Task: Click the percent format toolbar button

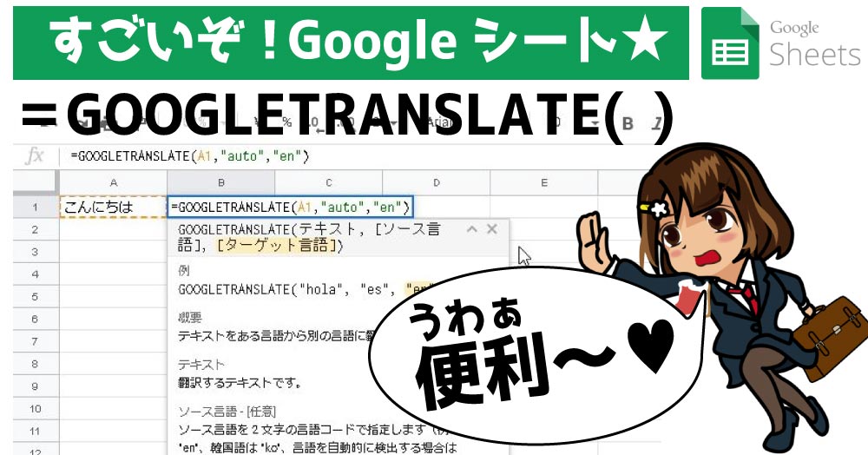Action: pyautogui.click(x=286, y=122)
